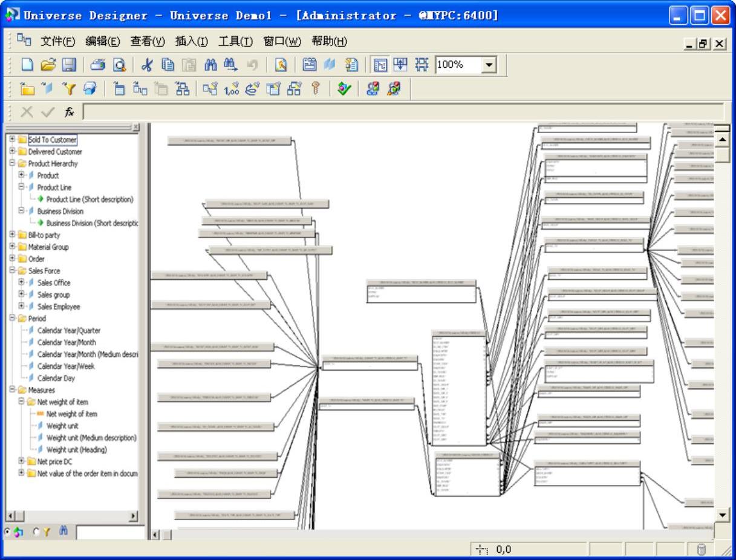Open the 工具(T) menu
The image size is (736, 560).
pos(235,41)
